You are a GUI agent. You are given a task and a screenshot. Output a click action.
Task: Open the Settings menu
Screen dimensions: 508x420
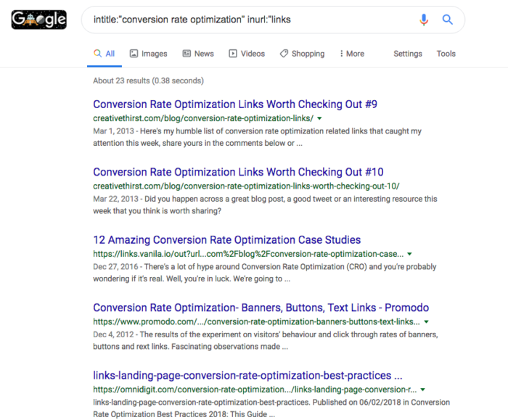tap(408, 54)
